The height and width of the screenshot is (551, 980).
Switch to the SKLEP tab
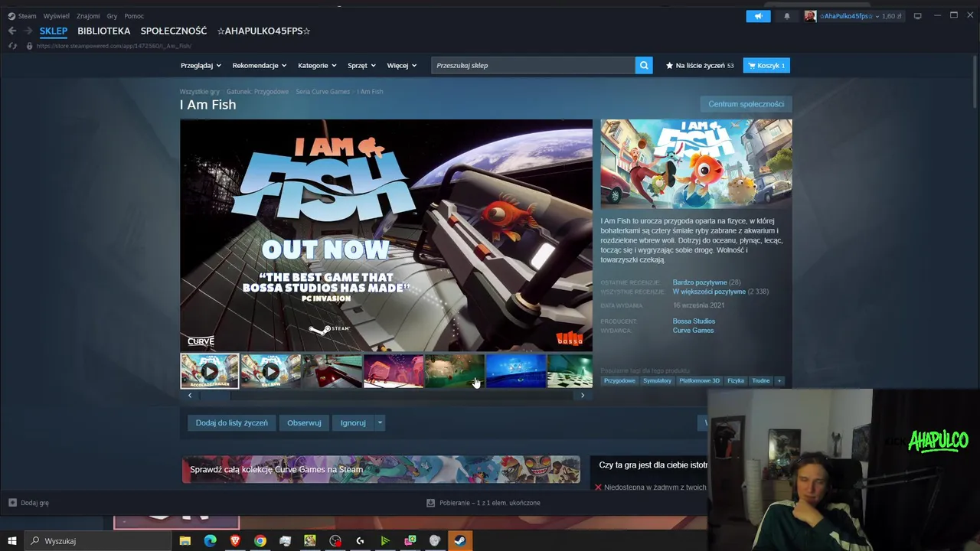(x=54, y=31)
